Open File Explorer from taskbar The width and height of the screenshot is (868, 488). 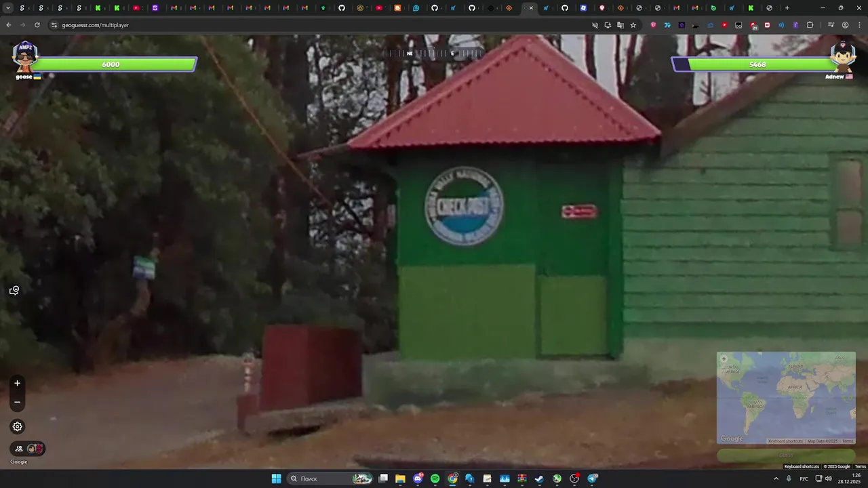click(x=400, y=479)
